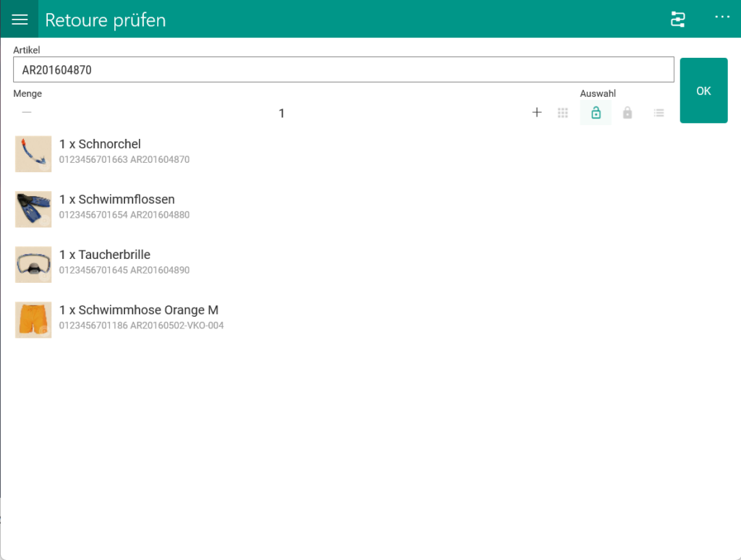Select the Taucherbrille product thumbnail
This screenshot has height=560, width=741.
(33, 264)
